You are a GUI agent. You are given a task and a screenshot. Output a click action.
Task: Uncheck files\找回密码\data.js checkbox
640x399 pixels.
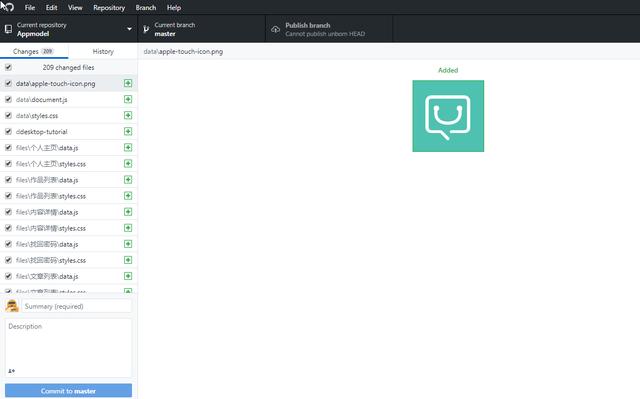[x=8, y=244]
